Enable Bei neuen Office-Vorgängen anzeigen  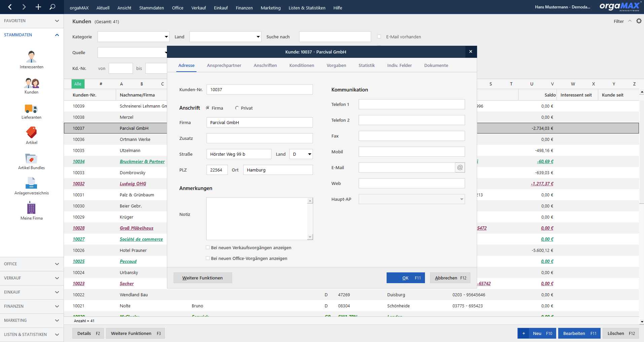pyautogui.click(x=208, y=258)
